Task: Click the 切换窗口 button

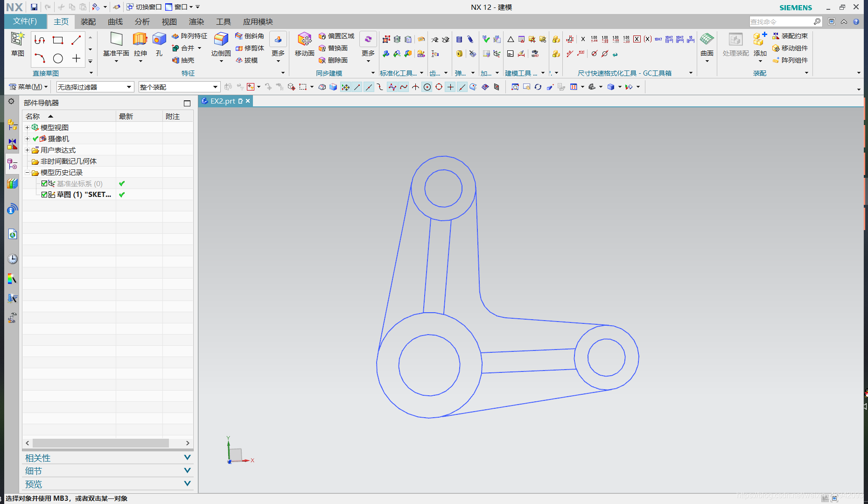Action: 144,7
